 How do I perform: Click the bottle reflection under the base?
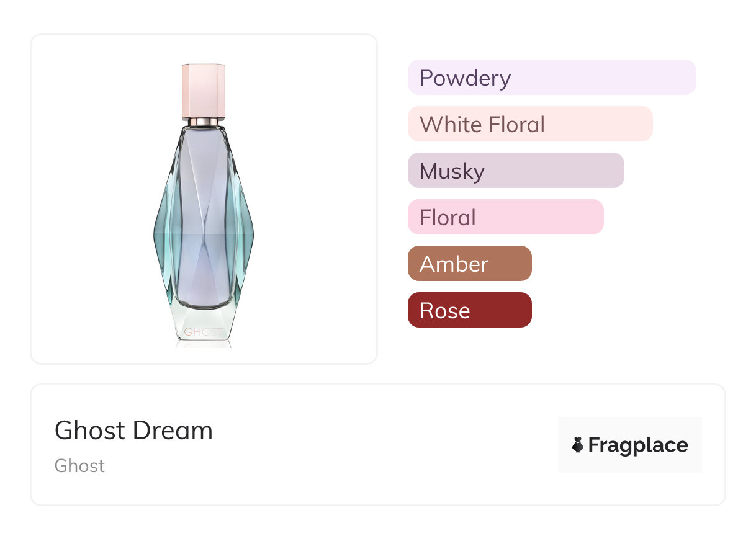click(x=204, y=343)
